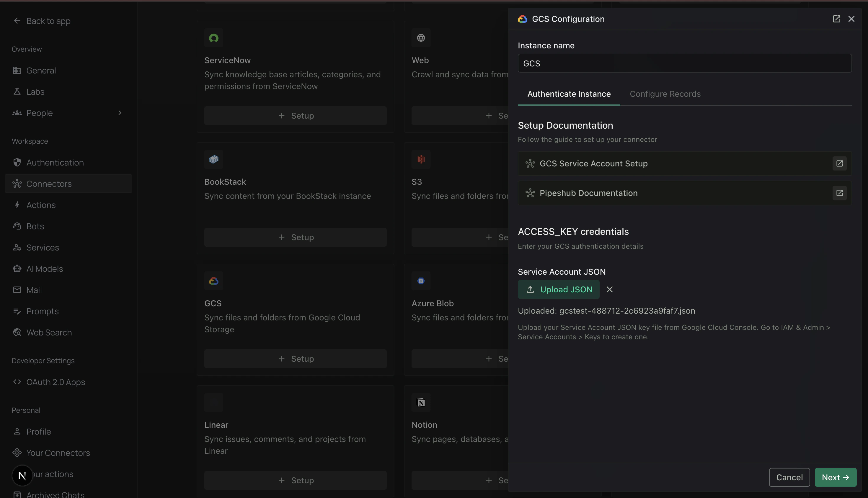The height and width of the screenshot is (498, 868).
Task: Close the GCS Configuration panel
Action: (x=851, y=19)
